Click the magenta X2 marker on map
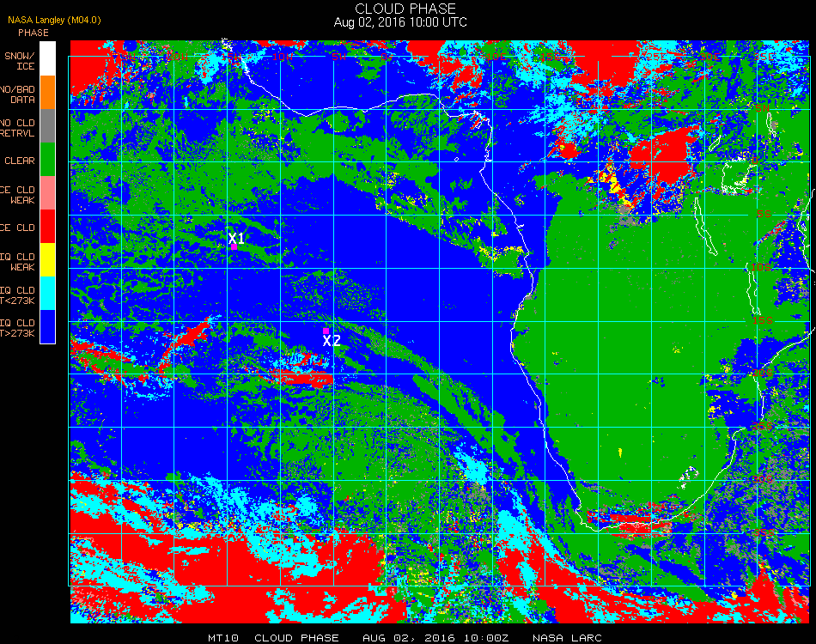816x644 pixels. point(326,331)
